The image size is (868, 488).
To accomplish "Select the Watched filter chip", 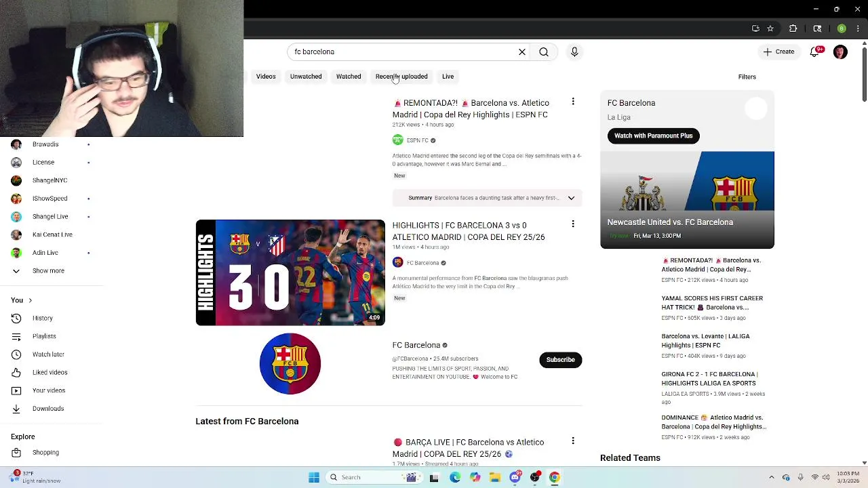I will pyautogui.click(x=349, y=77).
